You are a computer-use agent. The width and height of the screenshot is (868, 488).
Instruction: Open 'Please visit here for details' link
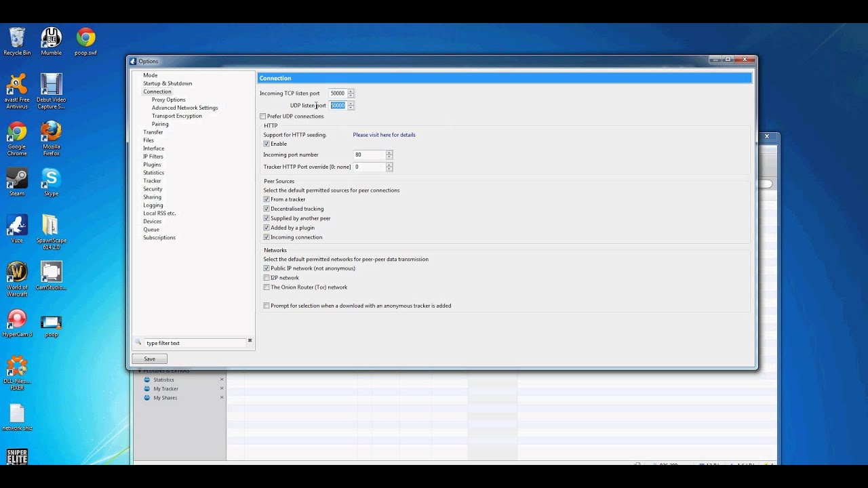(x=384, y=135)
